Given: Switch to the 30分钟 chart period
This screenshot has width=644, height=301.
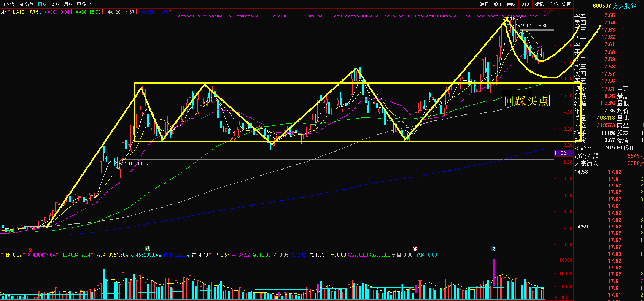Looking at the screenshot, I should coord(9,4).
